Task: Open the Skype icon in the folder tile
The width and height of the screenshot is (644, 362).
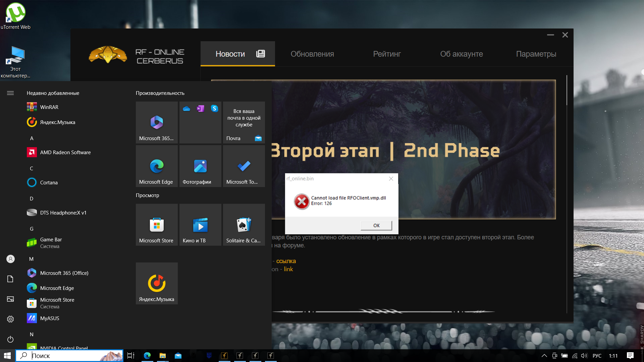Action: (x=214, y=109)
